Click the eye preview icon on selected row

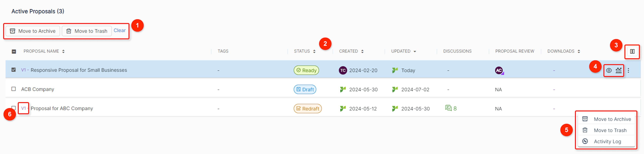tap(609, 71)
